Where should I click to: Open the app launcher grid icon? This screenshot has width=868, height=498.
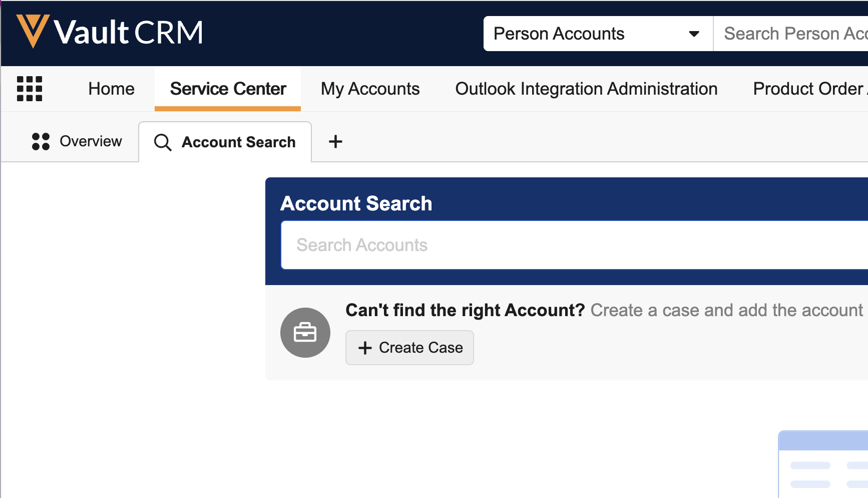(x=30, y=89)
